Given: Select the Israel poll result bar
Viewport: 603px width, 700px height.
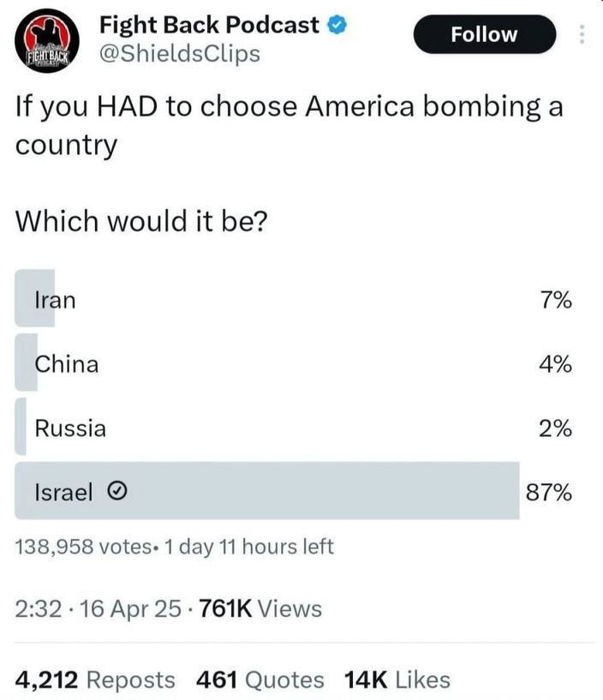Looking at the screenshot, I should coord(267,491).
